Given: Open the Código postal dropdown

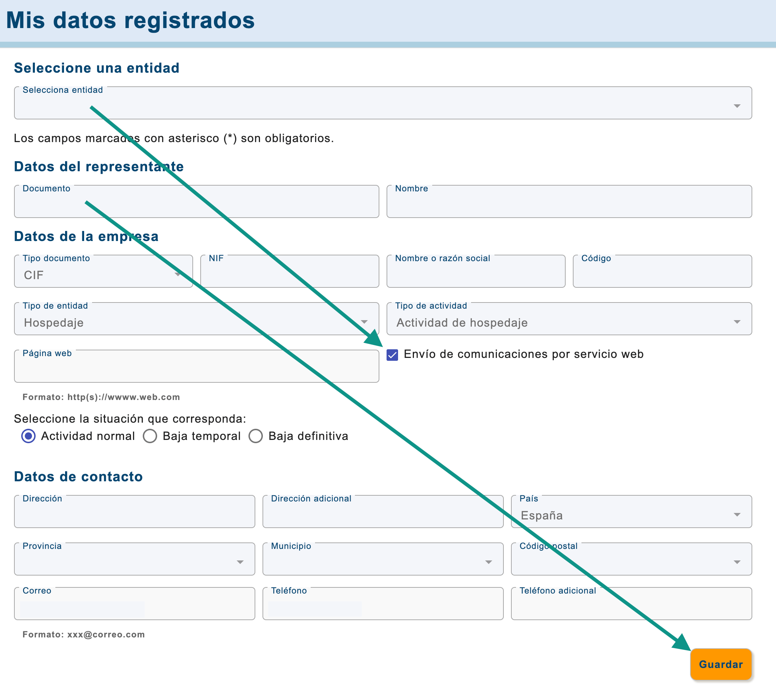Looking at the screenshot, I should point(631,559).
